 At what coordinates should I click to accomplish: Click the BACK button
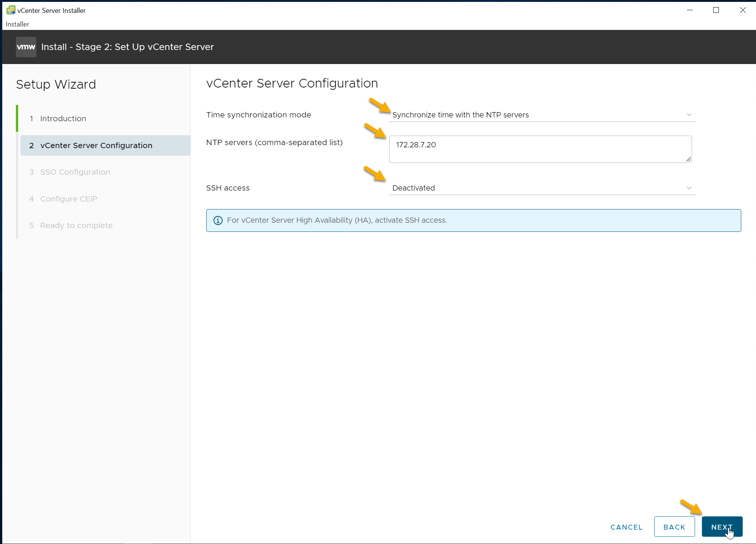[x=674, y=527]
